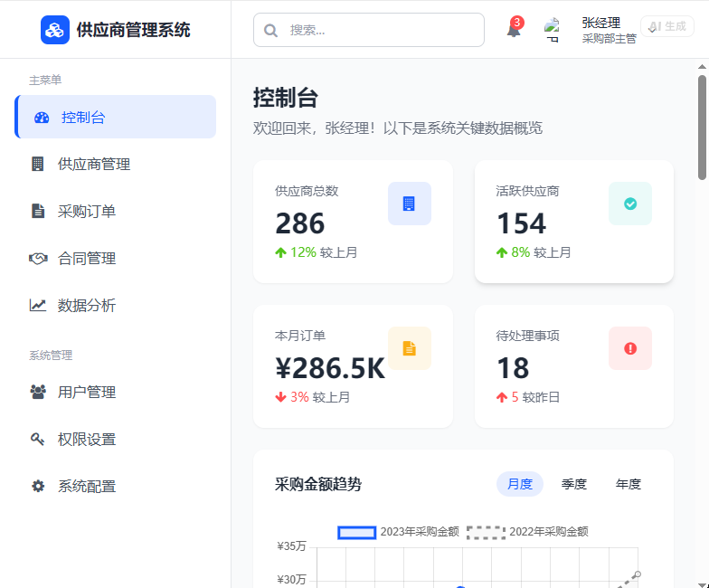This screenshot has height=588, width=709.
Task: Open the 控制台 menu item
Action: (116, 117)
